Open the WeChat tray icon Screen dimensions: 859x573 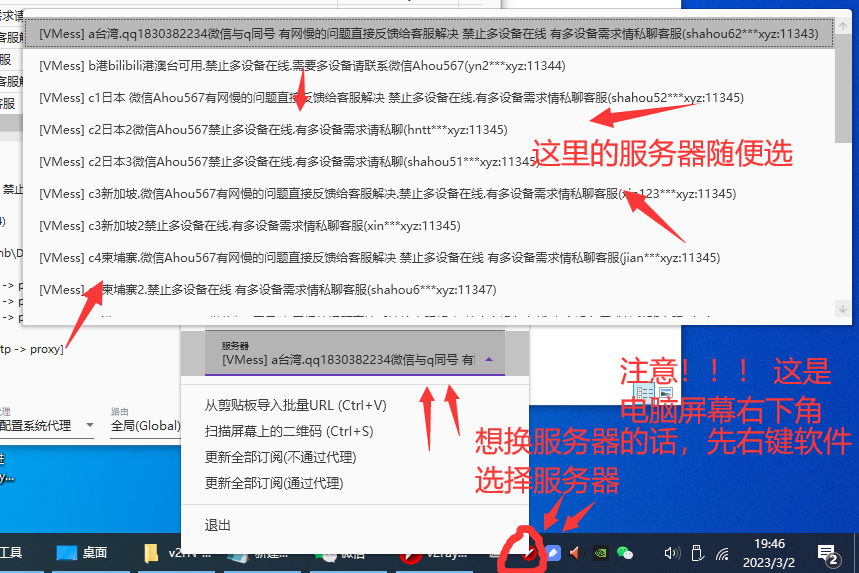pyautogui.click(x=625, y=552)
